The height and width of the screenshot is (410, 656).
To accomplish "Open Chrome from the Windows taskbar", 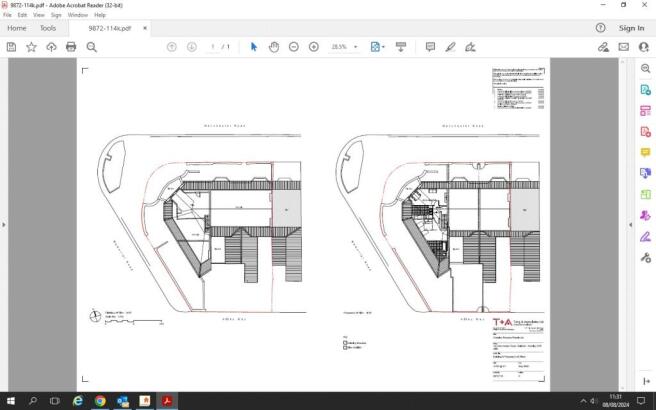I will 100,401.
